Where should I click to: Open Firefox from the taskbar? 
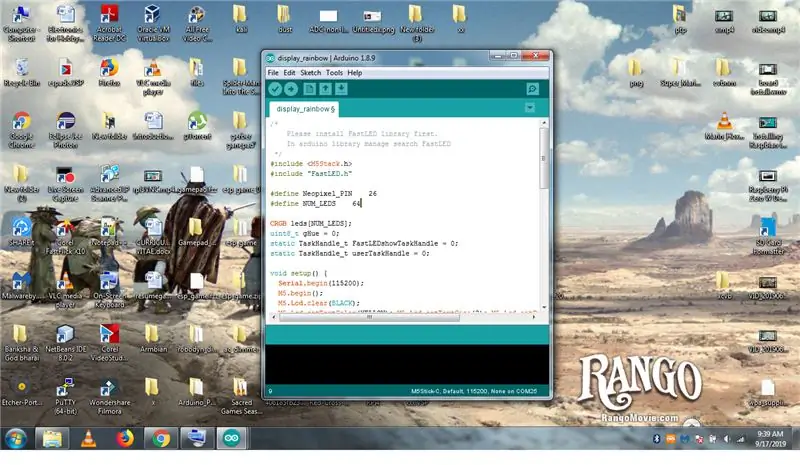point(125,438)
